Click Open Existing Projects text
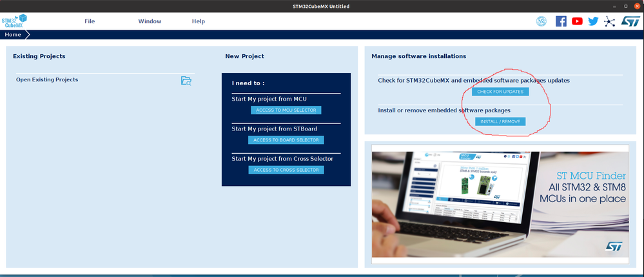This screenshot has height=277, width=644. 47,80
